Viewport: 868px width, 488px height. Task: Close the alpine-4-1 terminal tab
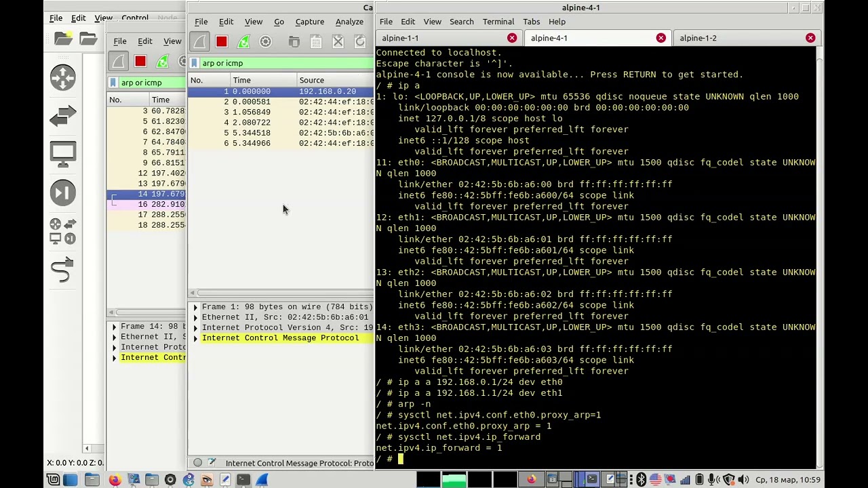[x=661, y=38]
